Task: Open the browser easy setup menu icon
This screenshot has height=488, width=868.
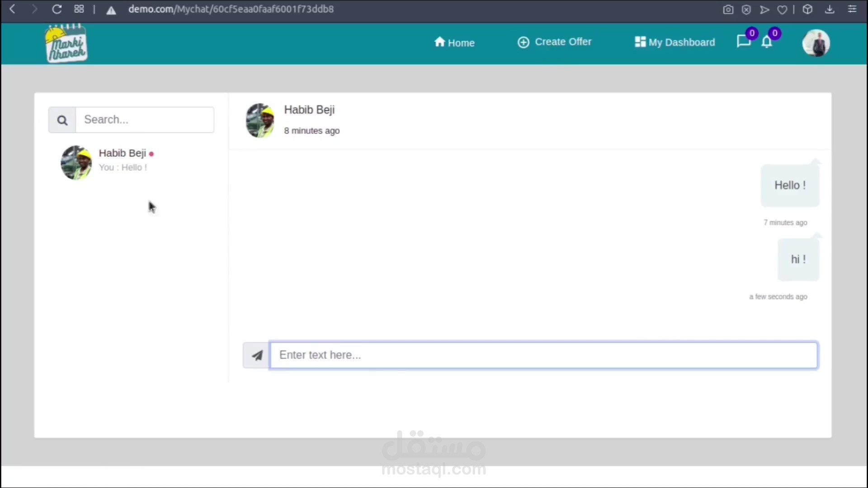Action: click(x=852, y=9)
